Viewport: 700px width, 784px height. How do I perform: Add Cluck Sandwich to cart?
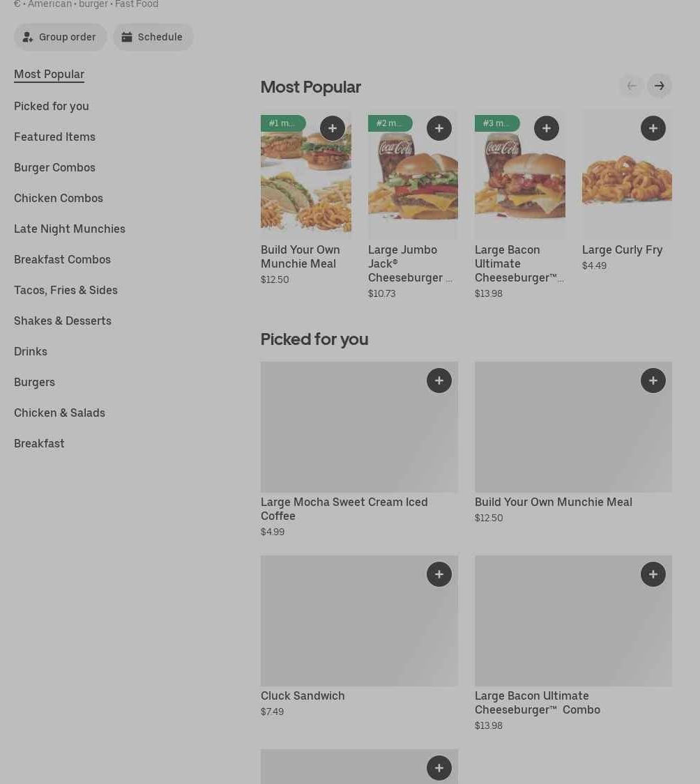pos(439,574)
